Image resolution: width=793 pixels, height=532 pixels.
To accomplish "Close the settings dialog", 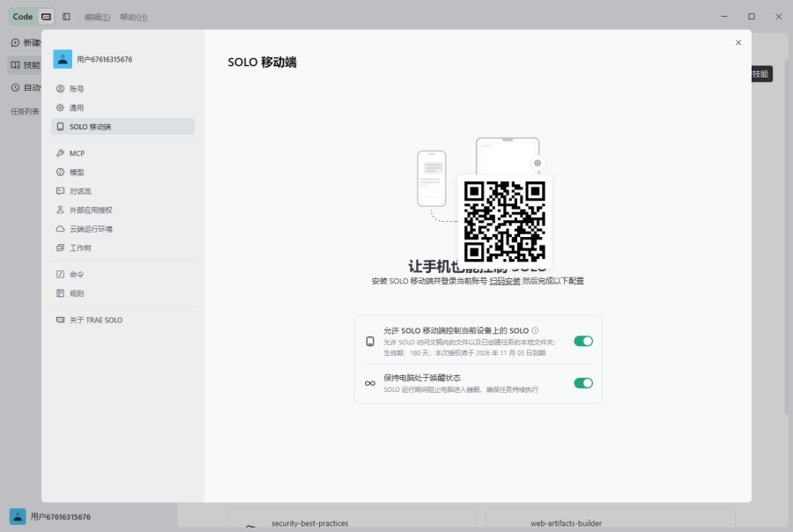I will click(x=738, y=42).
